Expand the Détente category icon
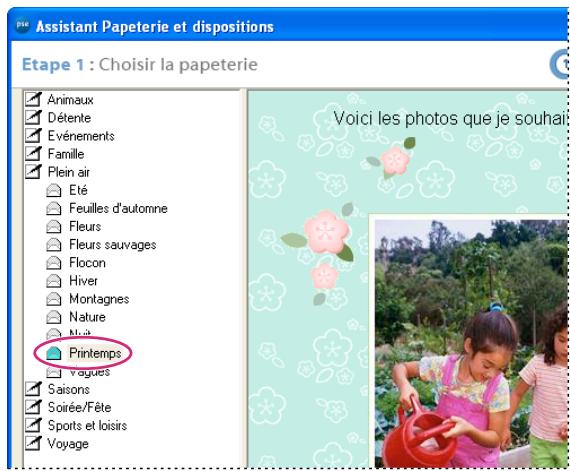 [33, 117]
